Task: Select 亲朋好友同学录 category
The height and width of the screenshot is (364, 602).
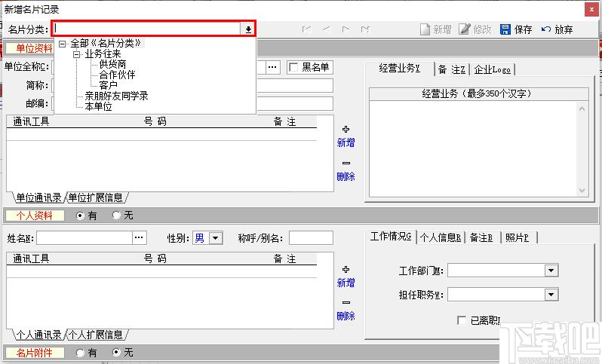Action: 116,96
